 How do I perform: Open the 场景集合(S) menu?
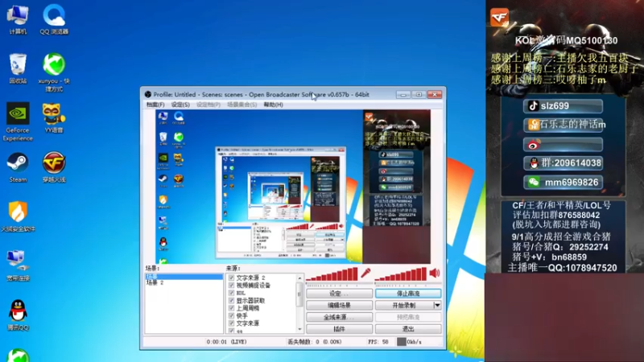pos(242,105)
